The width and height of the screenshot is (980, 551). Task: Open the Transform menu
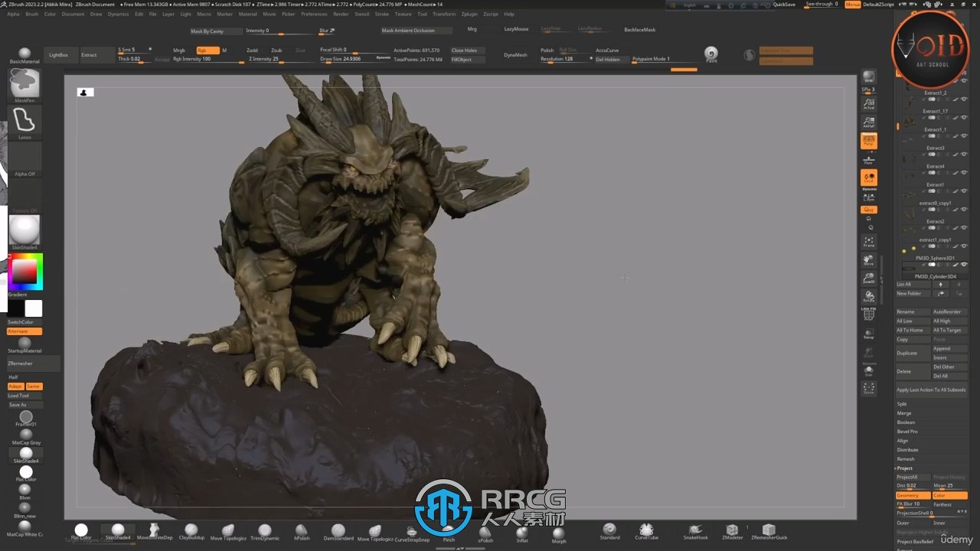tap(444, 14)
